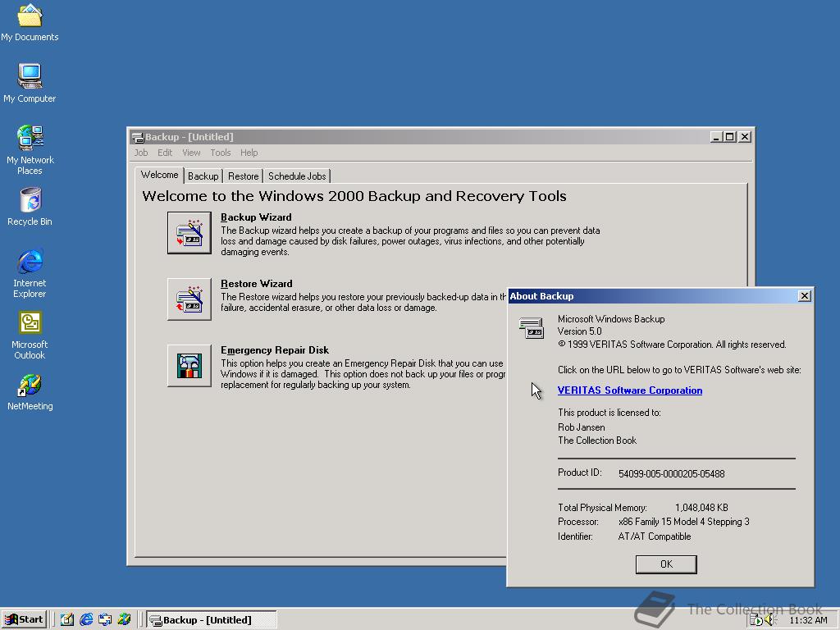Open the Start menu
Viewport: 840px width, 630px height.
point(24,620)
